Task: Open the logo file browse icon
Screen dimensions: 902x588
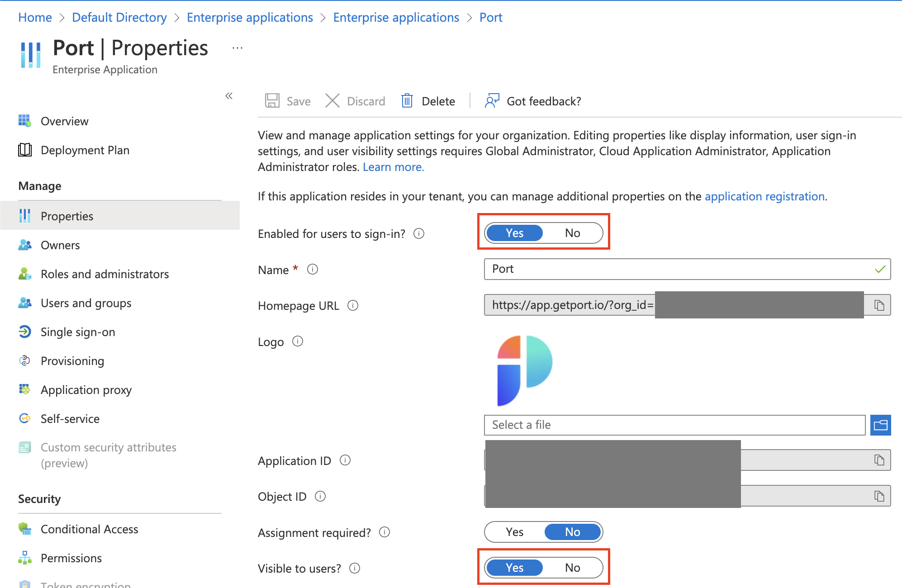Action: (880, 425)
